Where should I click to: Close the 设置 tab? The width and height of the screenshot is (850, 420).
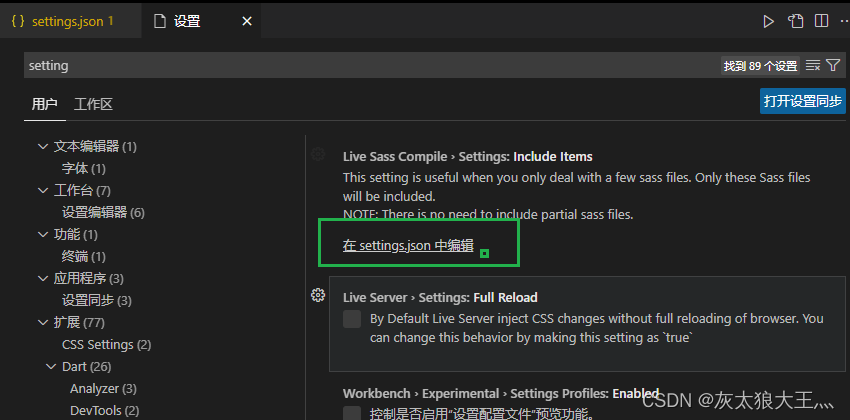click(247, 21)
